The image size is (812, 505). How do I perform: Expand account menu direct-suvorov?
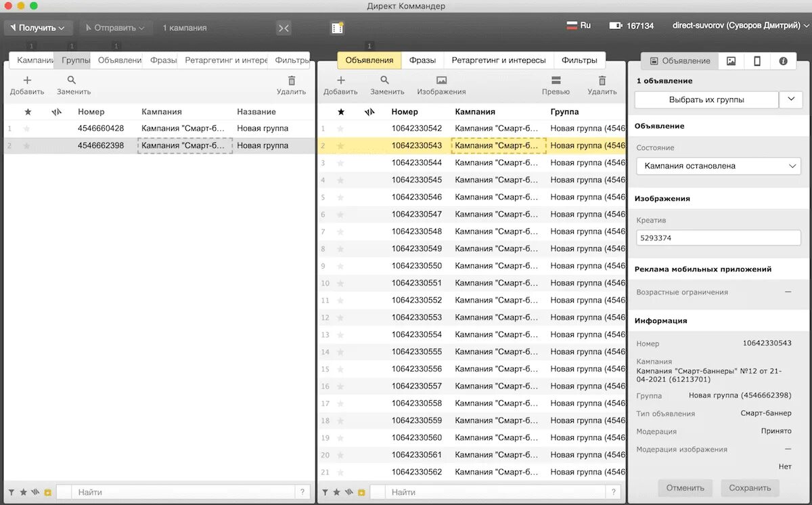tap(740, 26)
